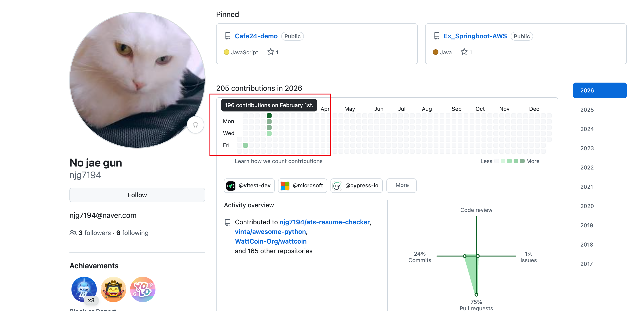
Task: Open njg7194/ats-resume-checker repository link
Action: point(324,222)
